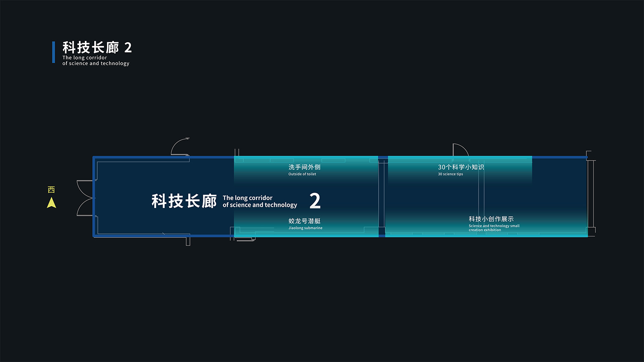Click "Science and technology small creation exhibition" caption
The width and height of the screenshot is (644, 362).
pos(494,228)
